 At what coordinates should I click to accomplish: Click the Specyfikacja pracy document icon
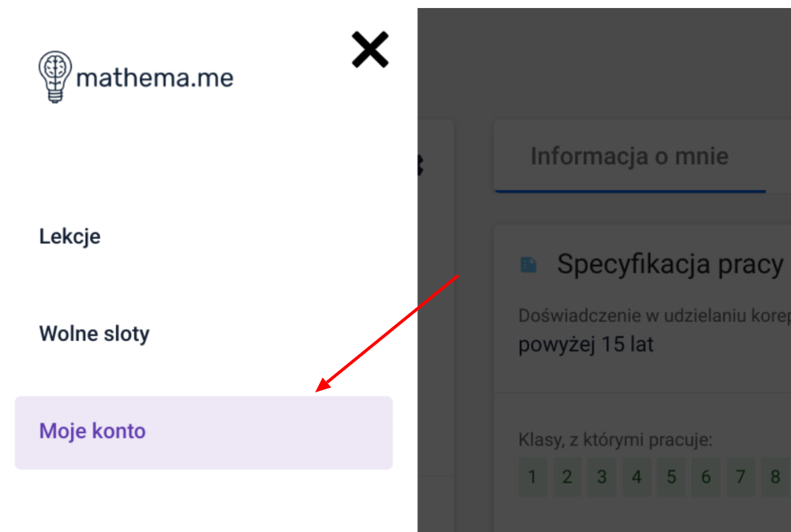pos(528,265)
